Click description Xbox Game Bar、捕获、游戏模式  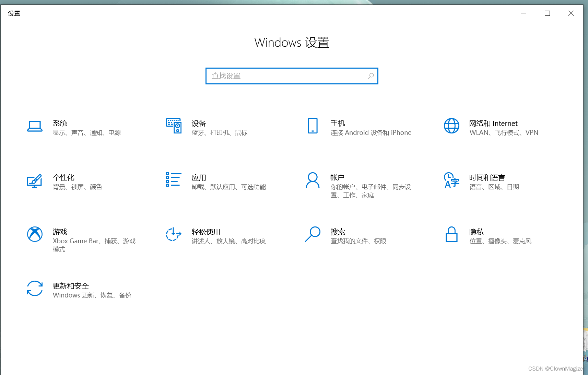coord(94,245)
